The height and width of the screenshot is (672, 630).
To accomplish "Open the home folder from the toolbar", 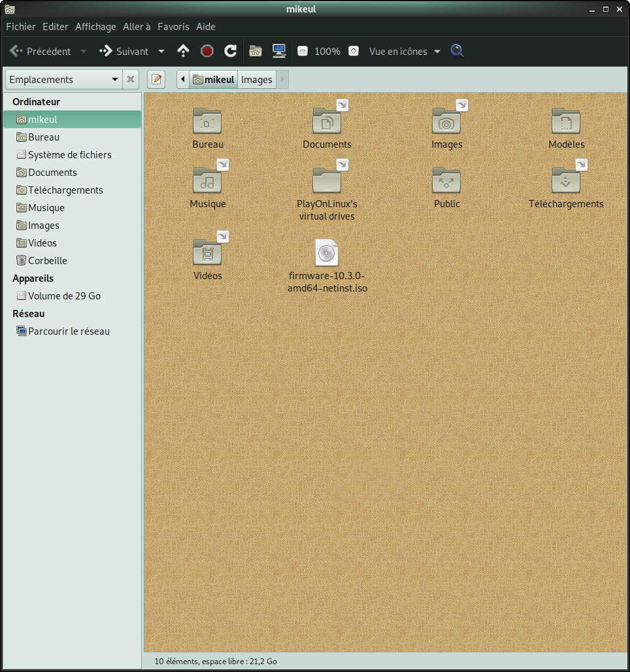I will pos(256,51).
